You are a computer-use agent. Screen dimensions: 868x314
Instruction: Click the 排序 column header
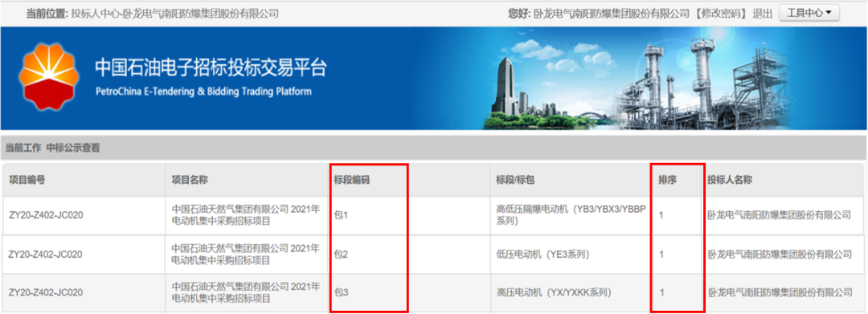tap(667, 180)
